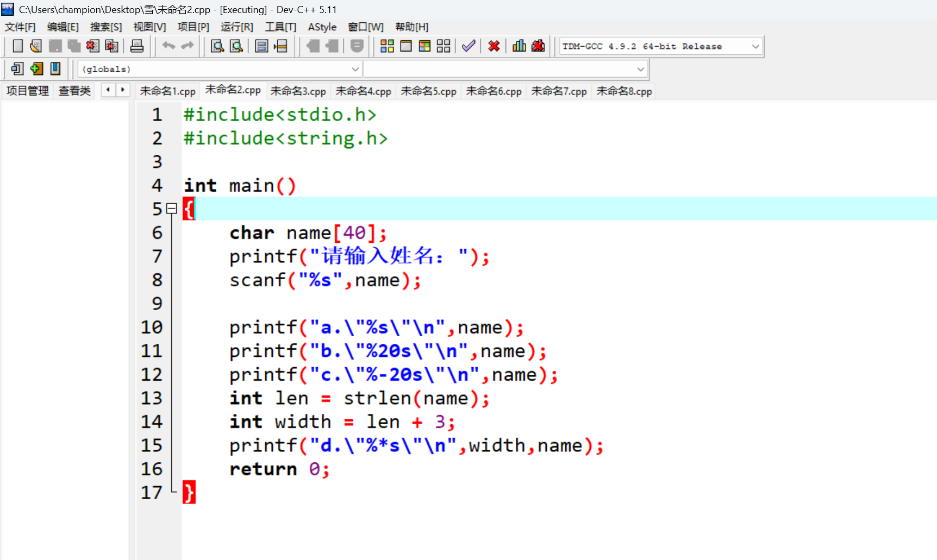
Task: Click the "return 0;" statement
Action: (279, 469)
